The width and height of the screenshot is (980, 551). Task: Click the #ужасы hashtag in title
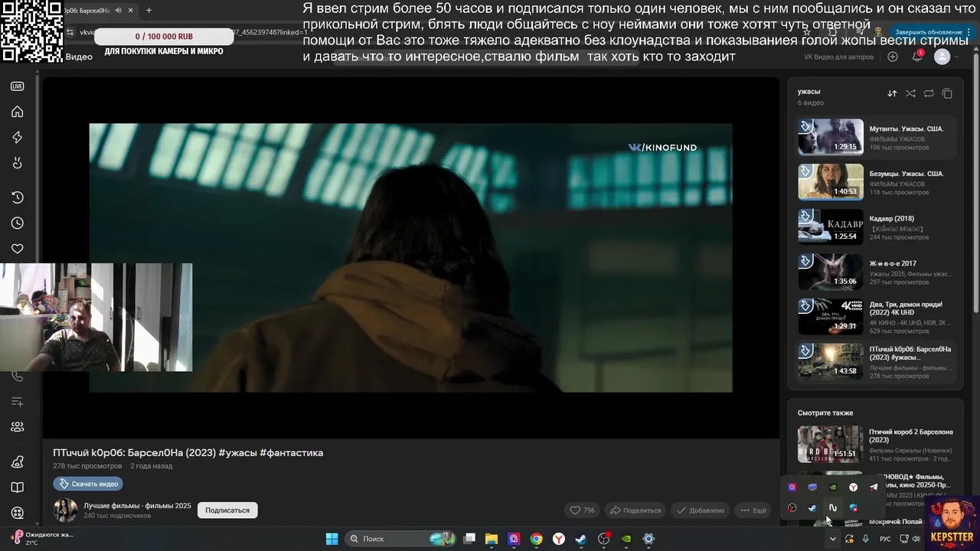(237, 453)
